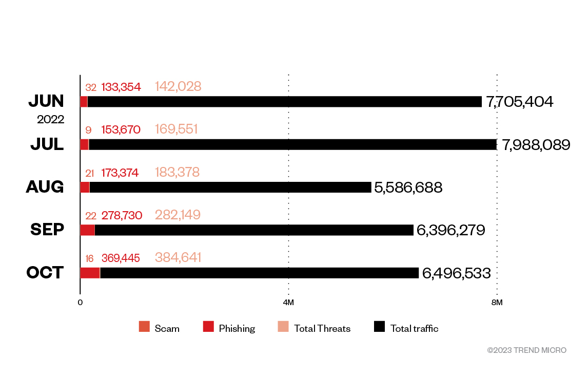Click the Total Threats legend label
588x375 pixels.
pos(322,329)
